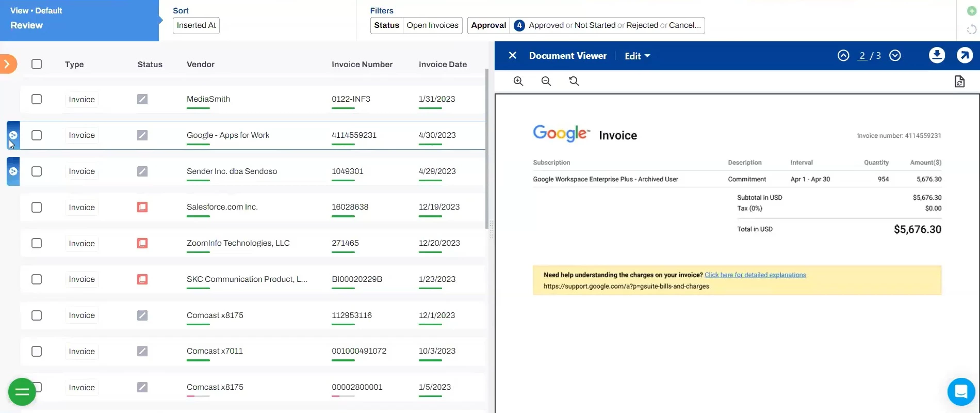This screenshot has width=980, height=413.
Task: Expand the orange side panel arrow
Action: pyautogui.click(x=8, y=64)
